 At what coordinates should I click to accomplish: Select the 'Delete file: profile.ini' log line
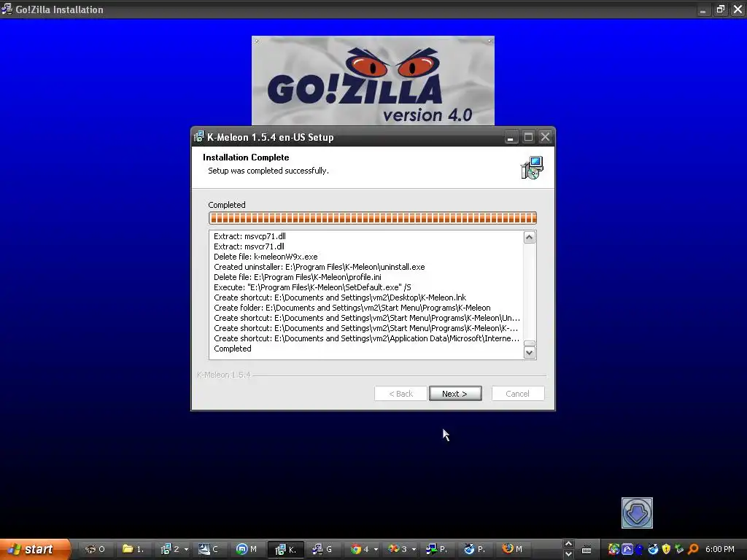coord(298,277)
